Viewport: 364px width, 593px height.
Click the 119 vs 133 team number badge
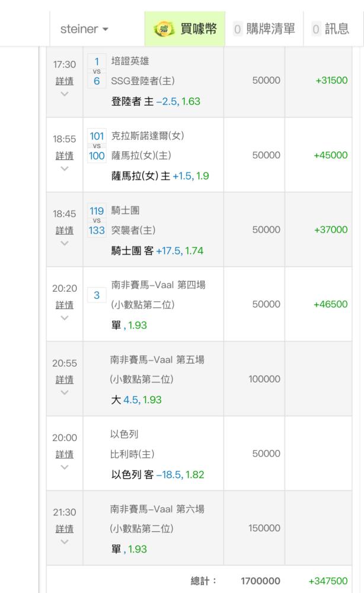click(x=97, y=221)
